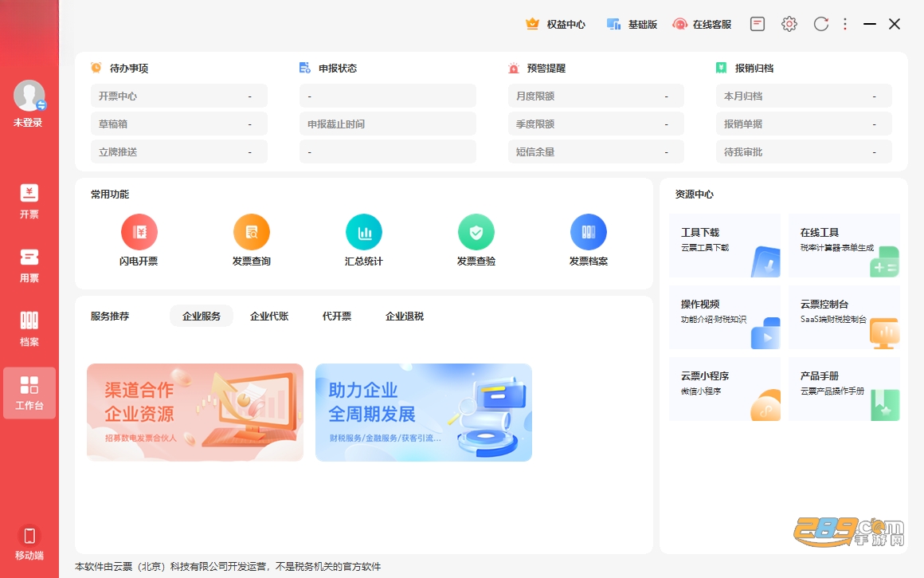Open the 用票 sidebar section

29,265
